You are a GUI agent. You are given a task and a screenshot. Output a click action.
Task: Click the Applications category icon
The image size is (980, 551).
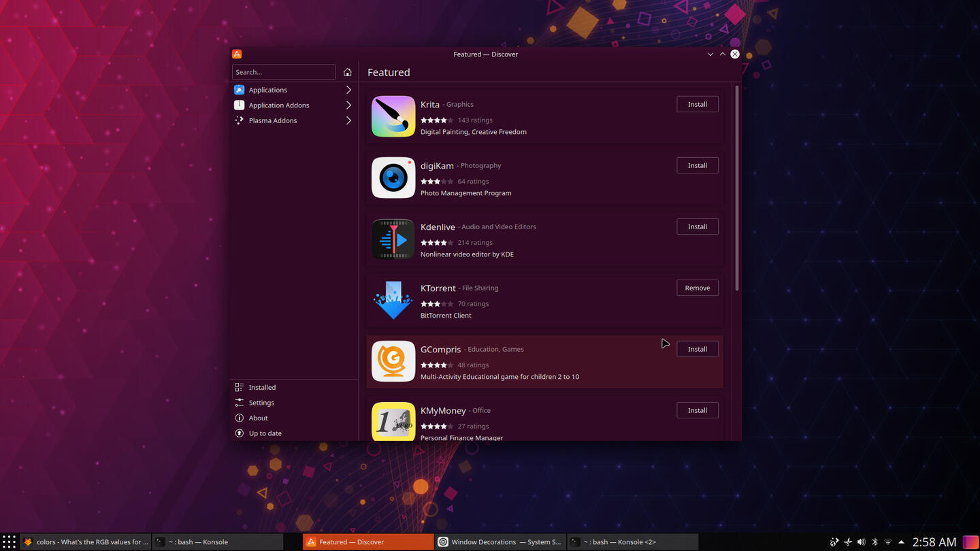pos(239,90)
